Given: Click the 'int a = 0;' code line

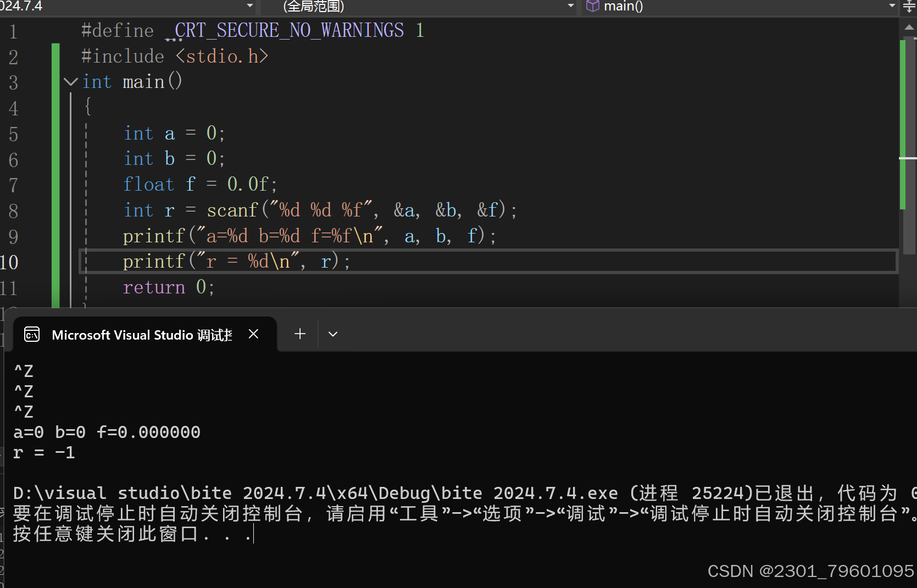Looking at the screenshot, I should point(174,133).
